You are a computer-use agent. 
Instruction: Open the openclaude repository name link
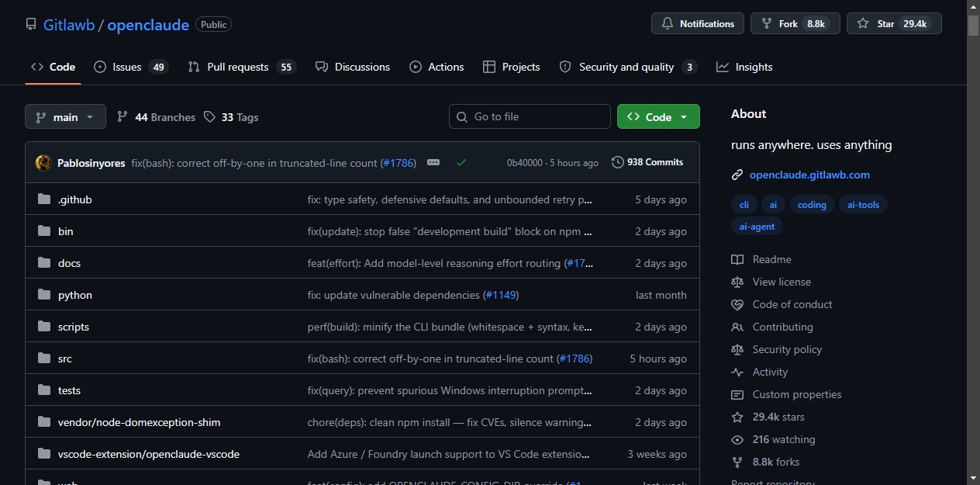point(148,25)
